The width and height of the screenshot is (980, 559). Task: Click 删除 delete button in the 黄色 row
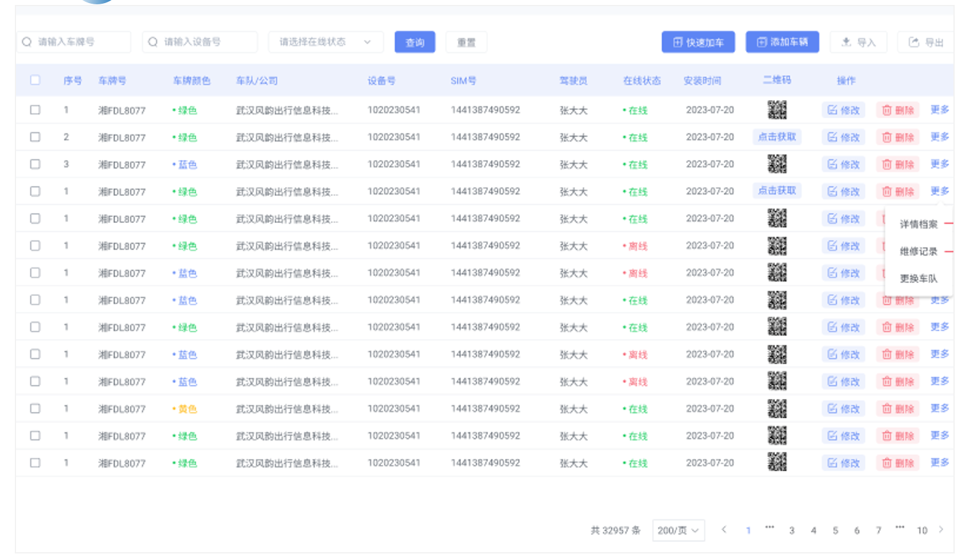[x=898, y=409]
